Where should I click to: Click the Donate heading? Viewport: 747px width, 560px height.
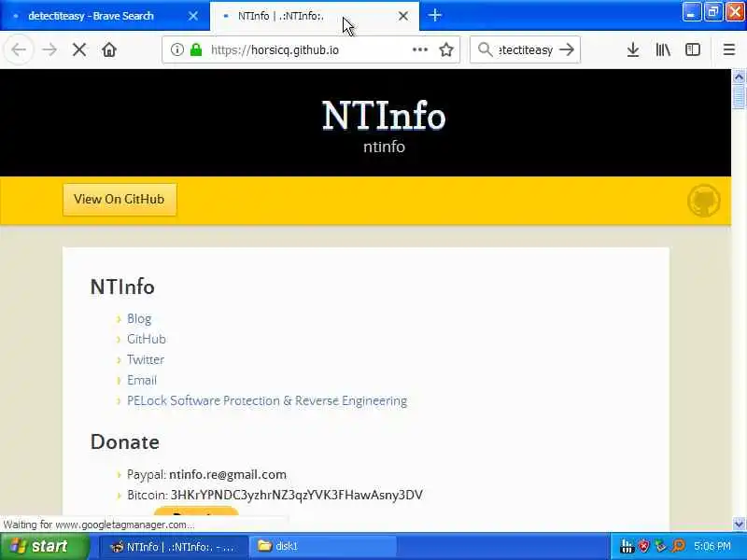[x=125, y=441]
